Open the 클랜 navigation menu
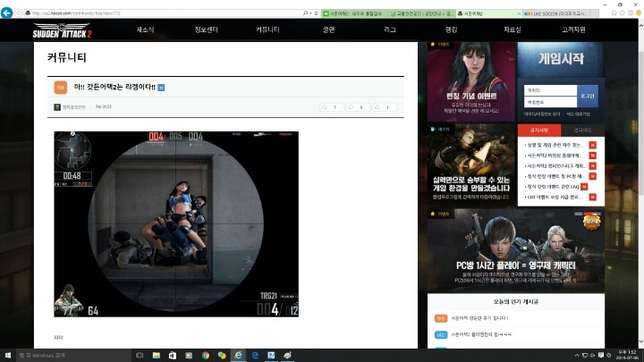Screen dimensions: 644x362 pyautogui.click(x=328, y=29)
